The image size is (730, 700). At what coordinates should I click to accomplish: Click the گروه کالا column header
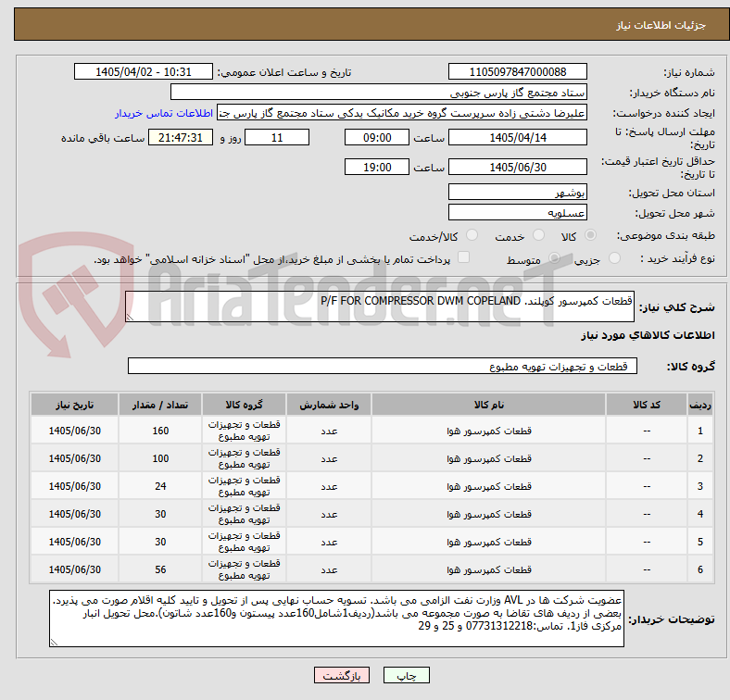click(x=244, y=405)
